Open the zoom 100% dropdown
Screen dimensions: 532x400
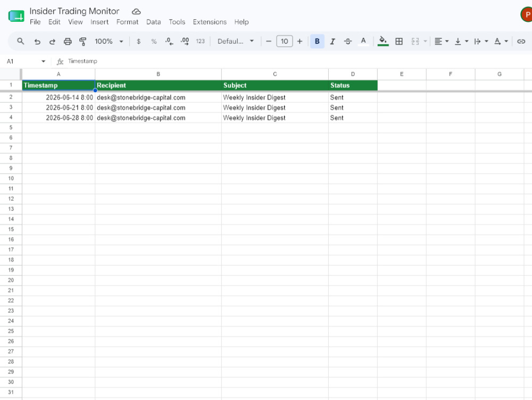109,42
